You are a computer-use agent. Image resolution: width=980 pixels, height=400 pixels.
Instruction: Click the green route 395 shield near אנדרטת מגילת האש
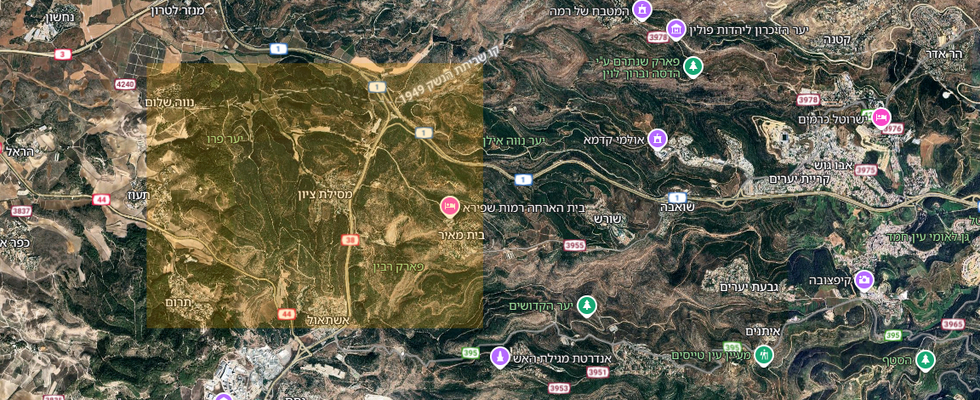[471, 353]
